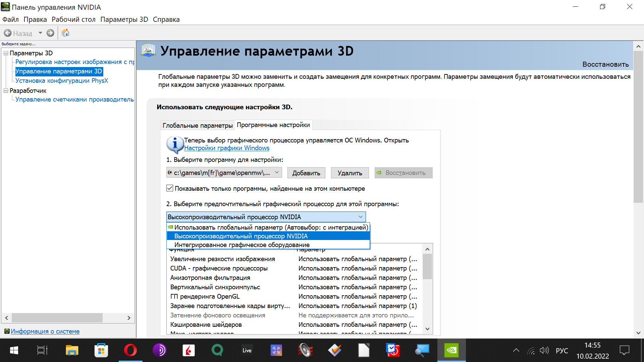Click the settings list scroll down arrow

(x=427, y=329)
